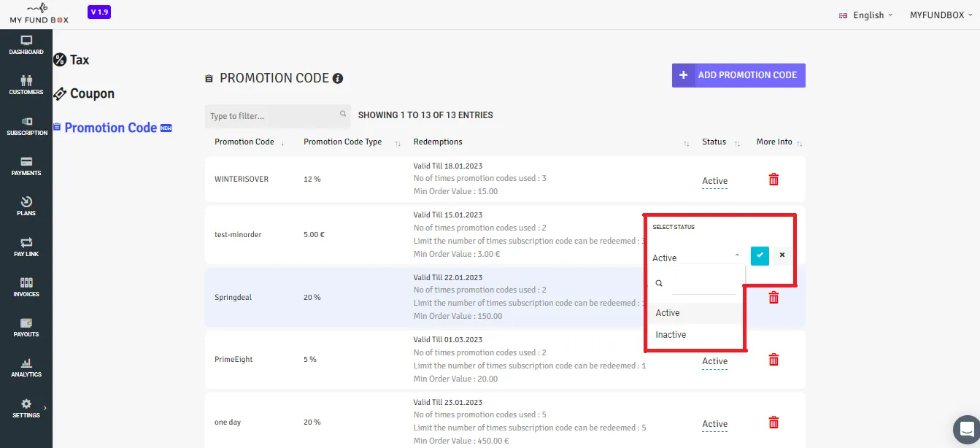The width and height of the screenshot is (980, 448).
Task: Click the My Fund Box logo
Action: coord(39,13)
